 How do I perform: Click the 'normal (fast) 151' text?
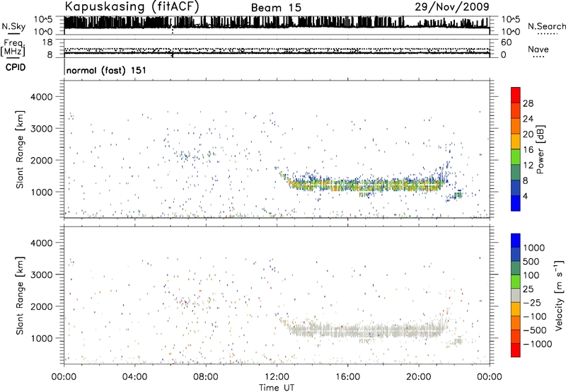coord(107,70)
